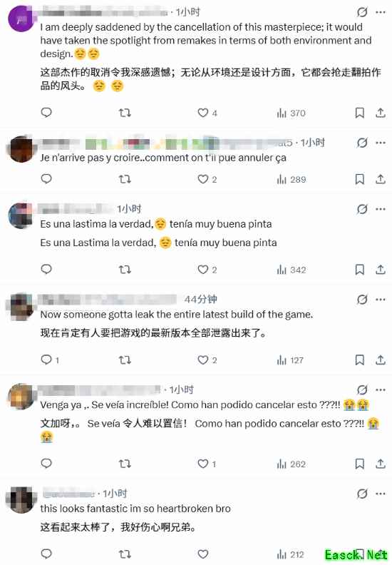Viewport: 392px width, 565px height.
Task: Open reply thread with 1 reply count
Action: coord(50,360)
